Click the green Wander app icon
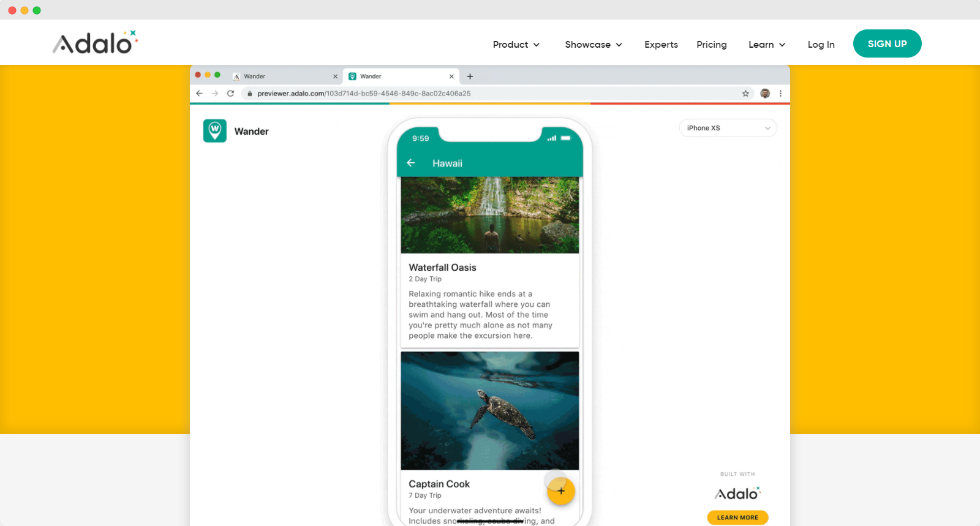 [215, 131]
